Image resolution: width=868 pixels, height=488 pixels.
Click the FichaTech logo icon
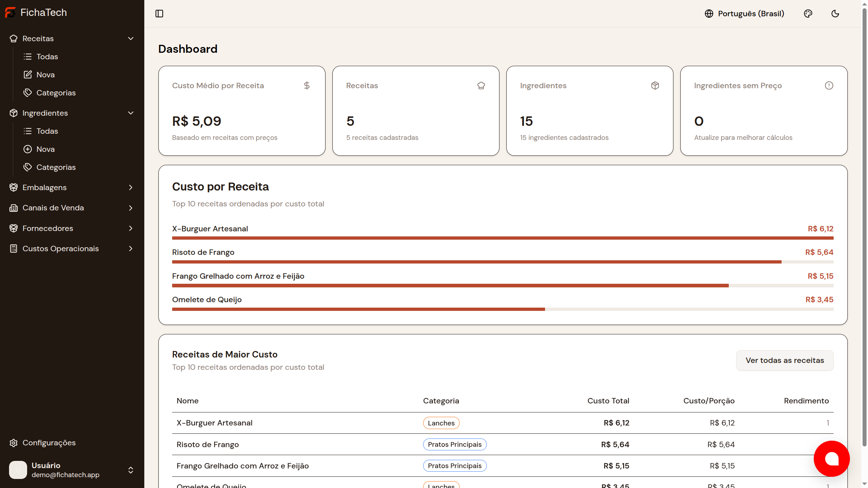[10, 13]
